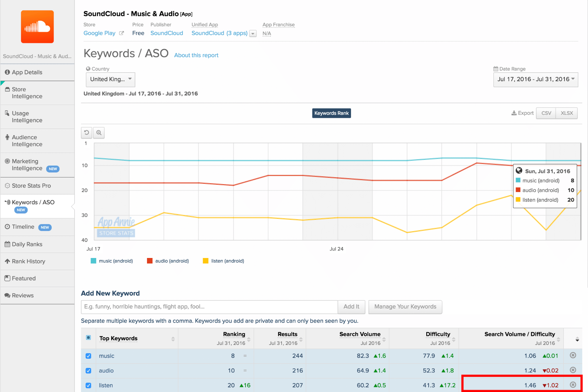588x392 pixels.
Task: Open Usage Intelligence
Action: pos(27,117)
